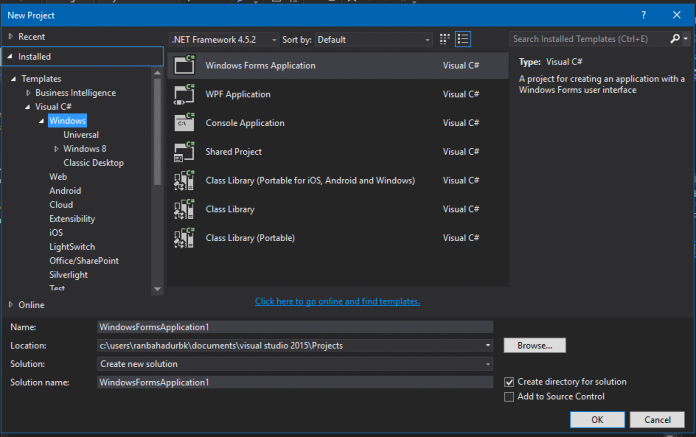Collapse the Visual C# tree node
696x437 pixels.
[x=28, y=106]
